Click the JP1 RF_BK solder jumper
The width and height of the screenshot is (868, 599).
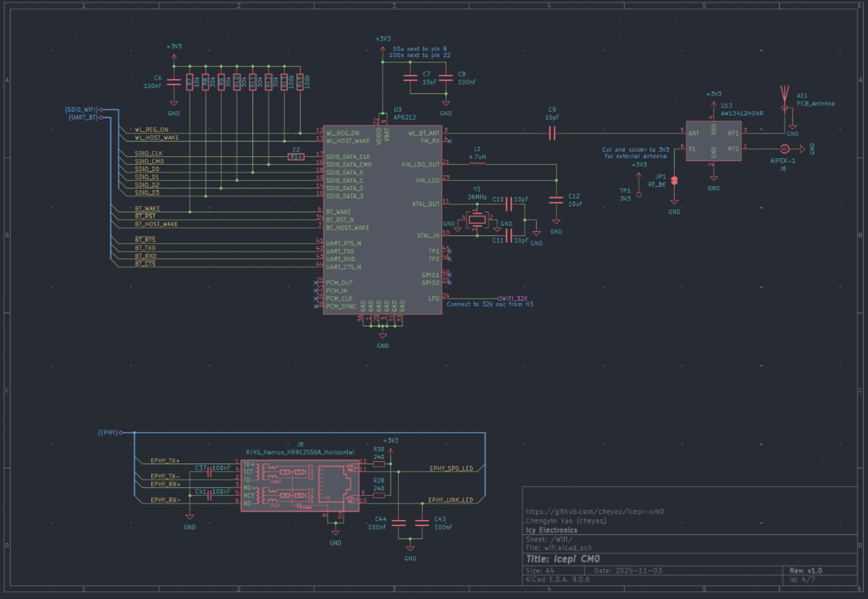point(674,181)
